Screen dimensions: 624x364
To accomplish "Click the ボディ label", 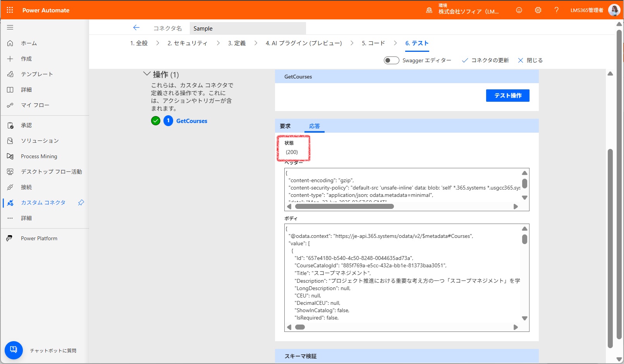I will pyautogui.click(x=291, y=219).
